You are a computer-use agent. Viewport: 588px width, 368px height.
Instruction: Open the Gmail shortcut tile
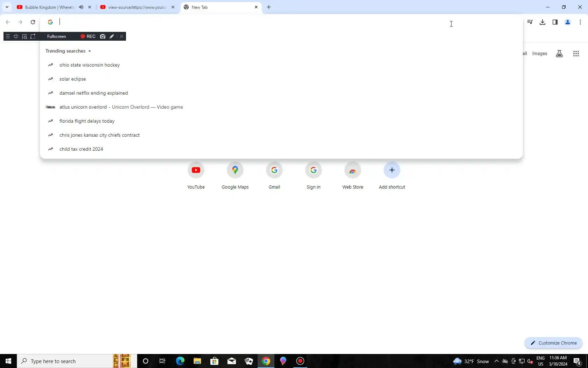pos(274,175)
